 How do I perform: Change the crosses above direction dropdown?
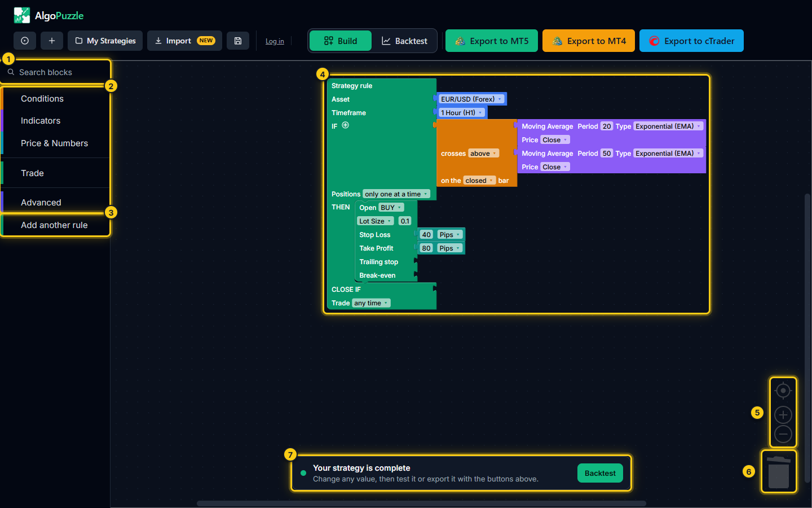(483, 154)
